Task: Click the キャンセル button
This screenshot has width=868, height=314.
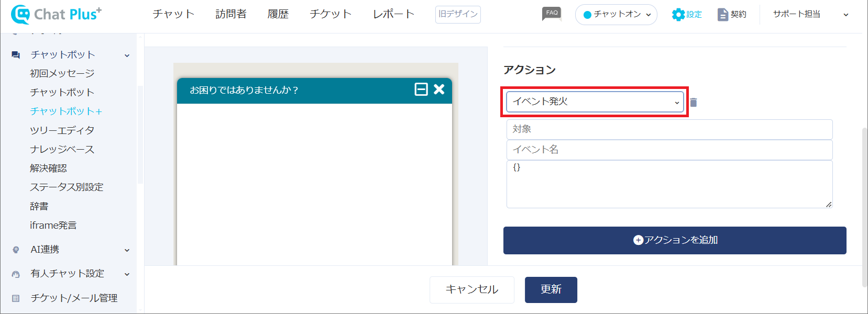Action: coord(472,290)
